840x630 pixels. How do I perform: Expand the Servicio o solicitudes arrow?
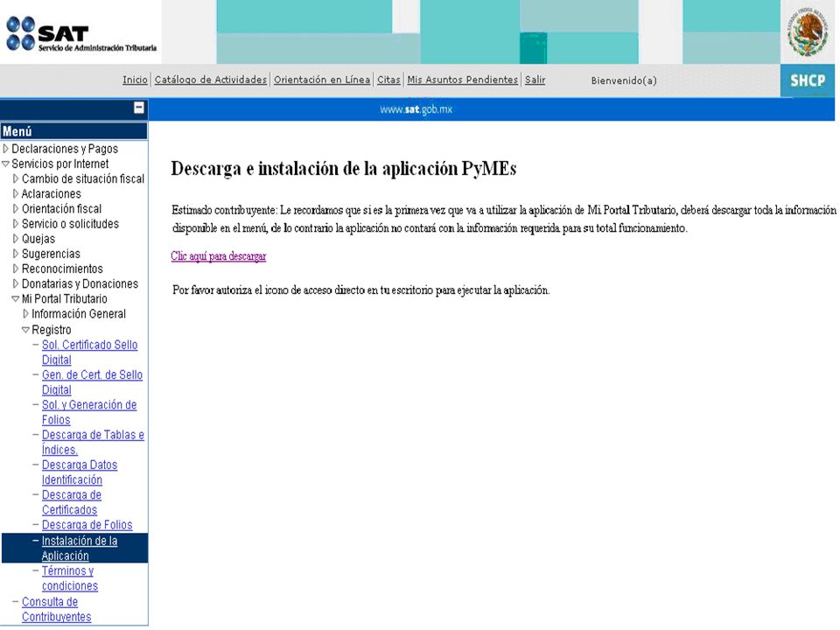point(16,223)
